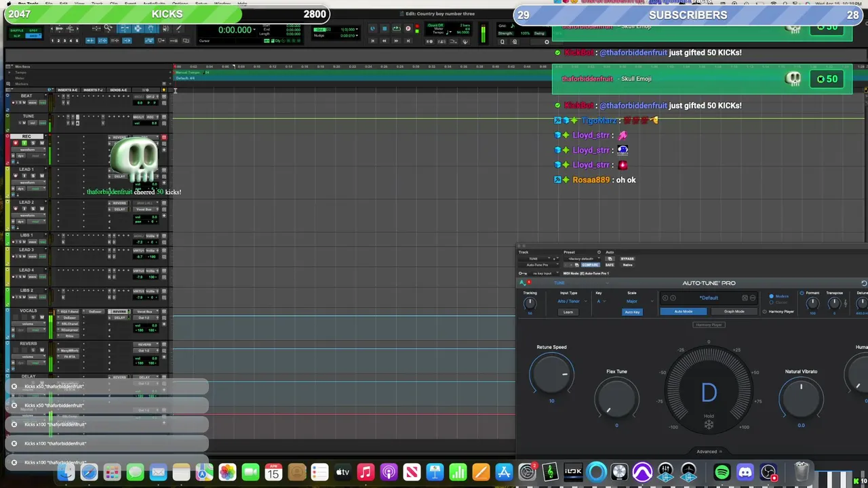
Task: Click the Auto-Tune reset arrow icon
Action: (x=864, y=283)
